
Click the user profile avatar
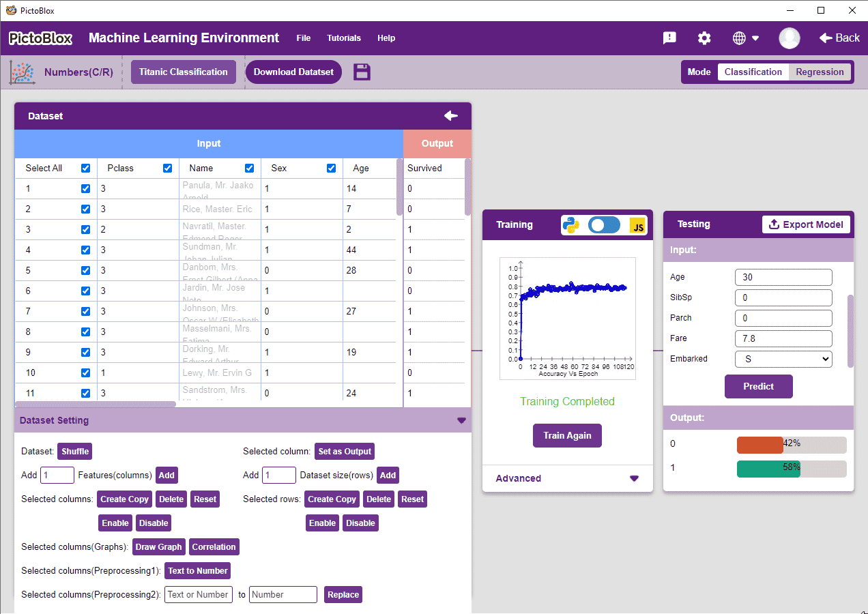tap(790, 38)
